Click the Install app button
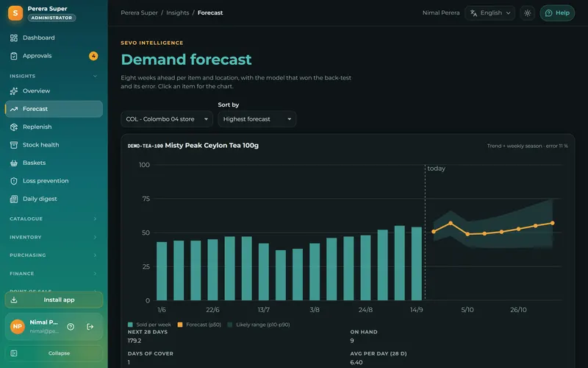This screenshot has height=368, width=588. (54, 300)
